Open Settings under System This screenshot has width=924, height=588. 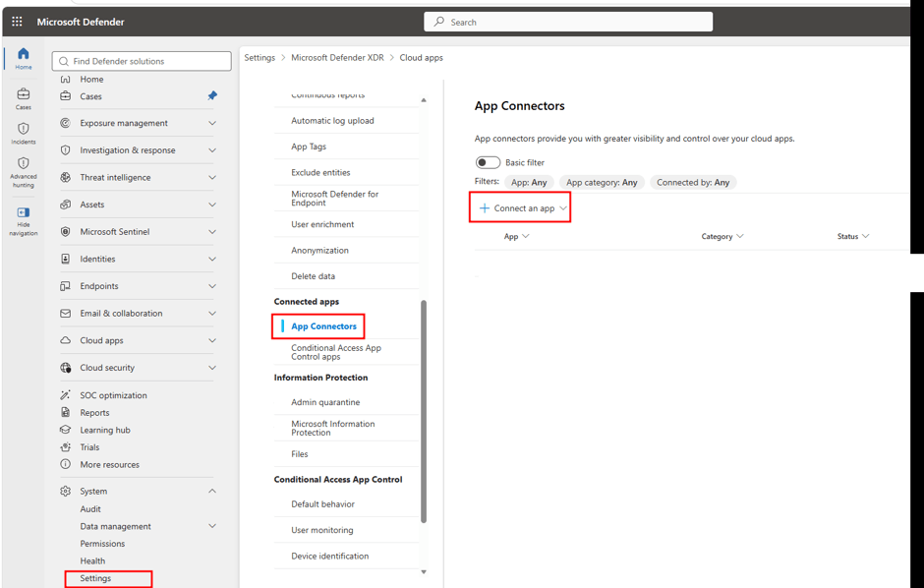click(95, 578)
